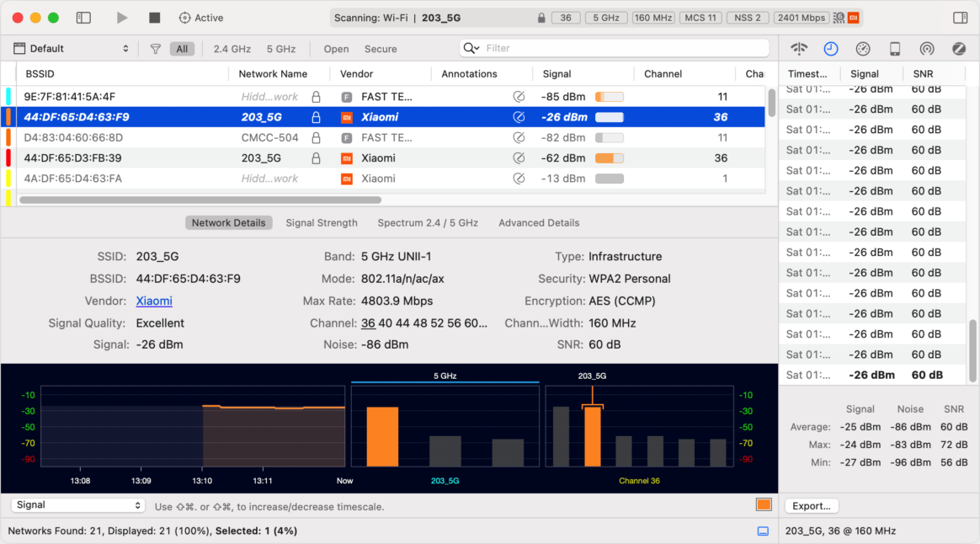
Task: Open the Signal graph type dropdown
Action: coord(78,505)
